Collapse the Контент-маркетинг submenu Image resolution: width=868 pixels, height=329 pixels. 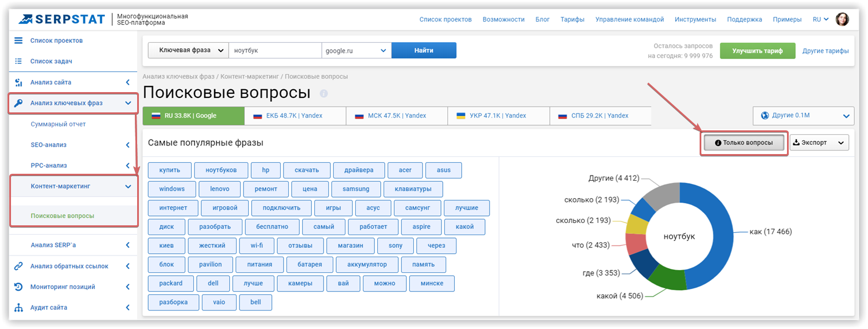[x=128, y=187]
